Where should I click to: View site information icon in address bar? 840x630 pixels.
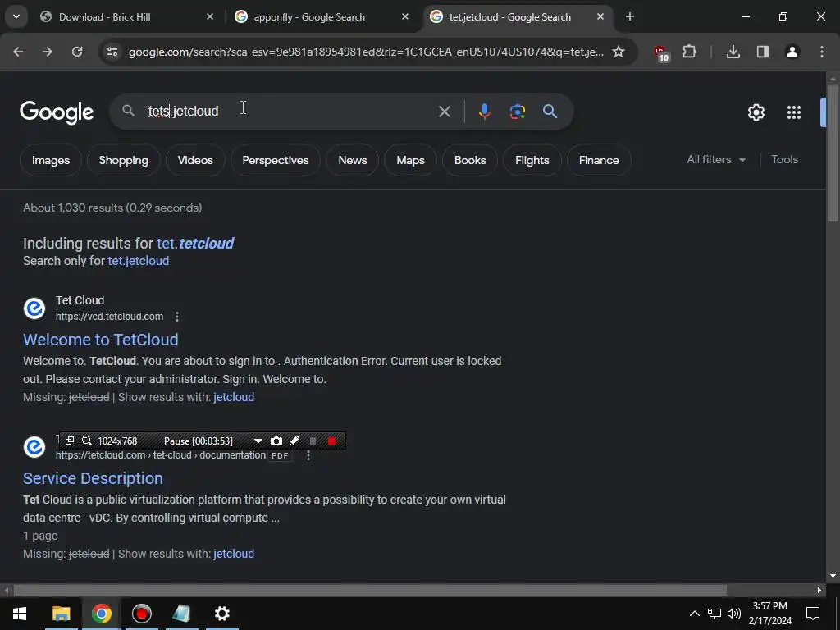(x=112, y=52)
